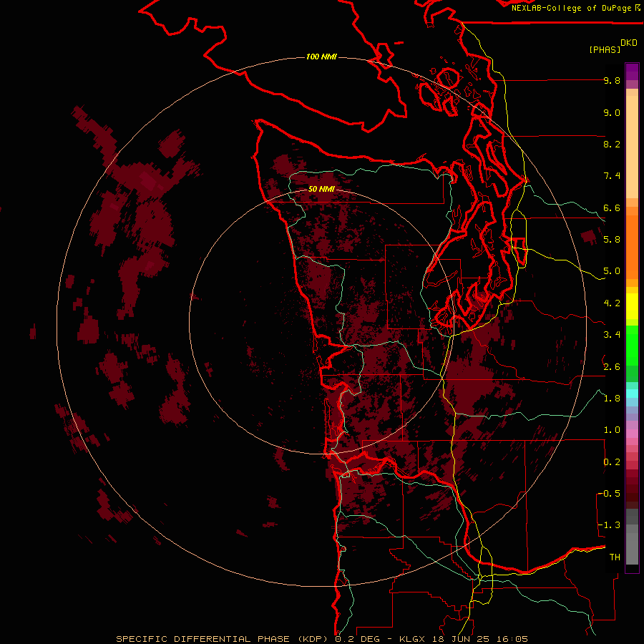Viewport: 644px width, 644px height.
Task: Click the 6.6 scale value
Action: tap(612, 208)
